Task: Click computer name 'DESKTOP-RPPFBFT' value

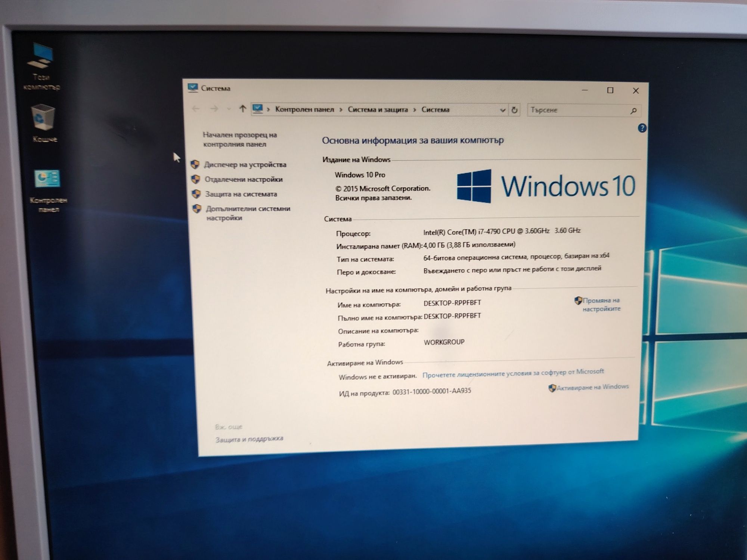Action: click(x=452, y=303)
